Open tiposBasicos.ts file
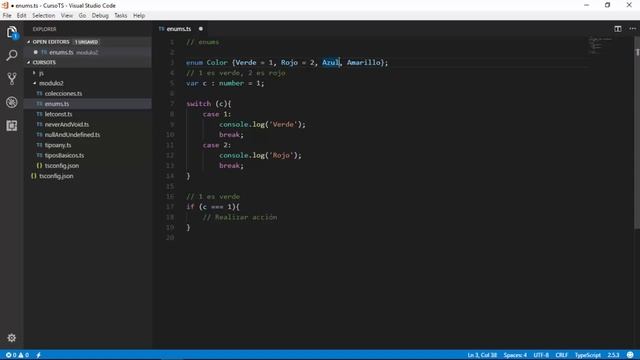 click(64, 156)
